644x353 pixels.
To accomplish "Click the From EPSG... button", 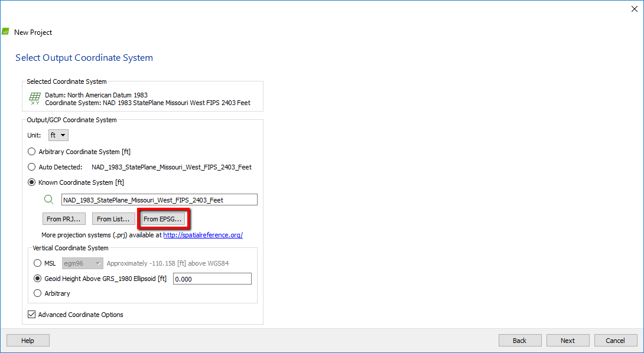I will (x=164, y=219).
